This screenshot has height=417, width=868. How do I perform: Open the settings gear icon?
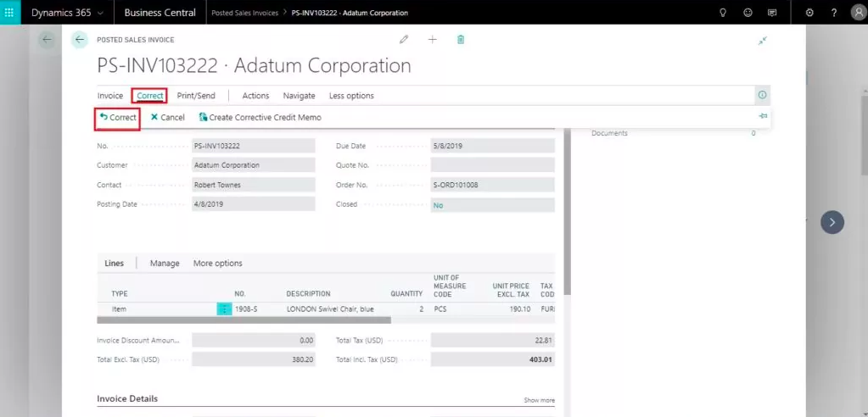click(809, 12)
